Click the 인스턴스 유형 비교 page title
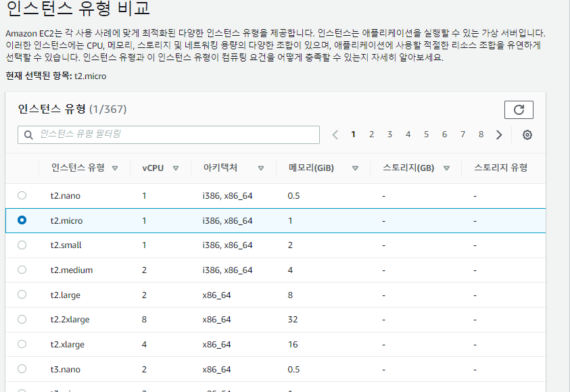The image size is (570, 392). tap(78, 8)
